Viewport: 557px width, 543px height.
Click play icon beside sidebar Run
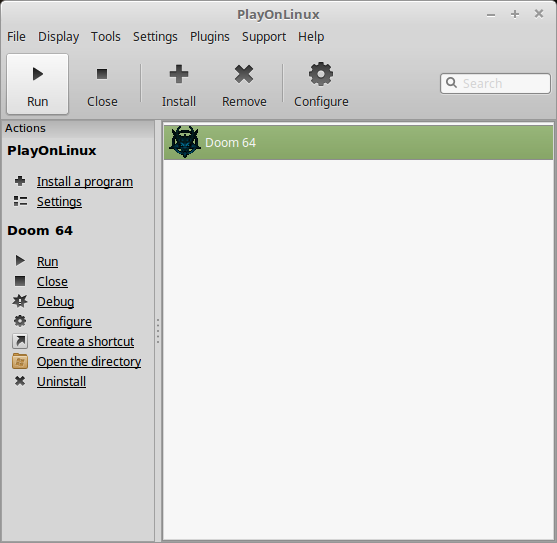(x=20, y=261)
